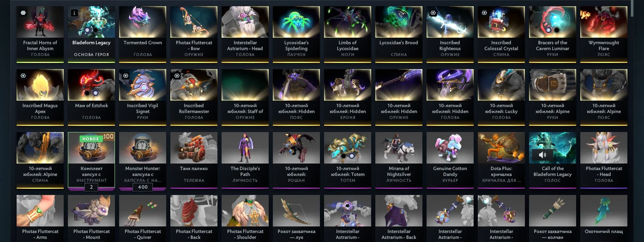Select Monster Hunter капсула with 400 count
This screenshot has width=644, height=242.
point(143,160)
